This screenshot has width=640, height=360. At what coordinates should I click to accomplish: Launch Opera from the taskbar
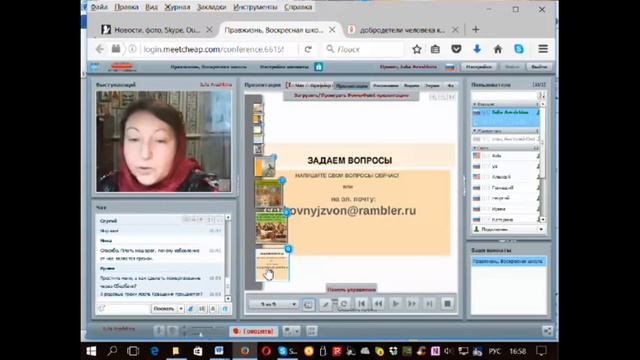click(266, 351)
